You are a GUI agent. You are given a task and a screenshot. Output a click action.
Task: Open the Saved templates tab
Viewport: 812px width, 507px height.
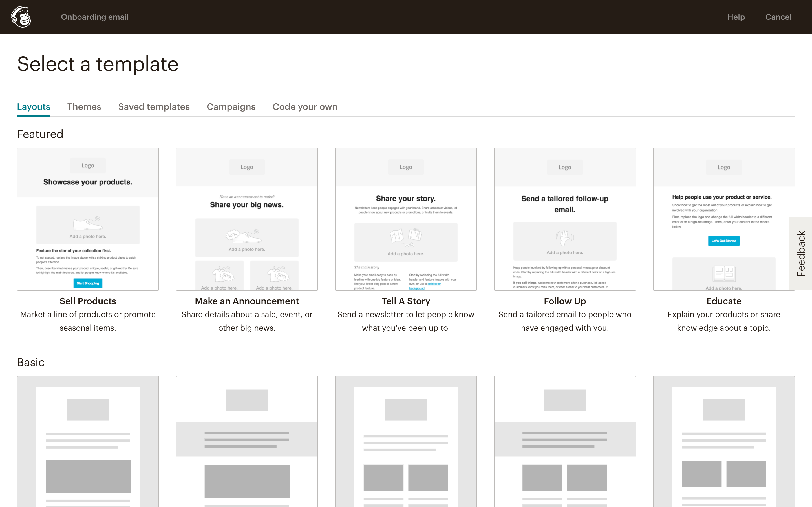click(154, 107)
